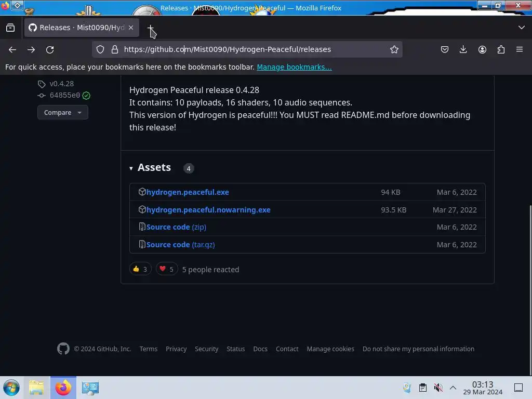The height and width of the screenshot is (399, 532).
Task: Click the 'Mar 27, 2022' date
Action: tap(455, 210)
